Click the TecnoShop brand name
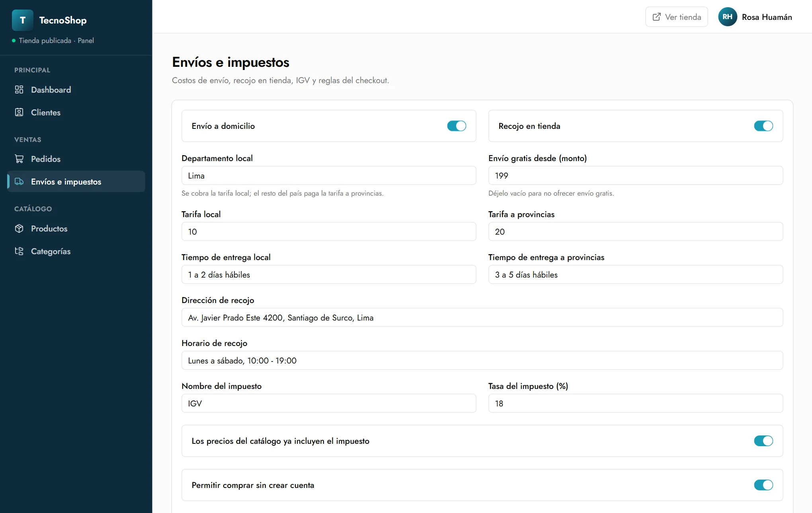The height and width of the screenshot is (513, 812). [x=63, y=20]
